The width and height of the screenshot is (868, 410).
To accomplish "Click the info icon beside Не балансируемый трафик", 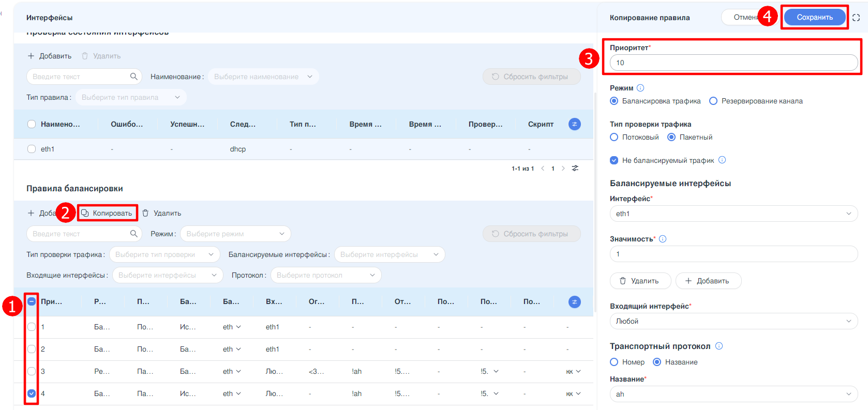I will pos(722,160).
